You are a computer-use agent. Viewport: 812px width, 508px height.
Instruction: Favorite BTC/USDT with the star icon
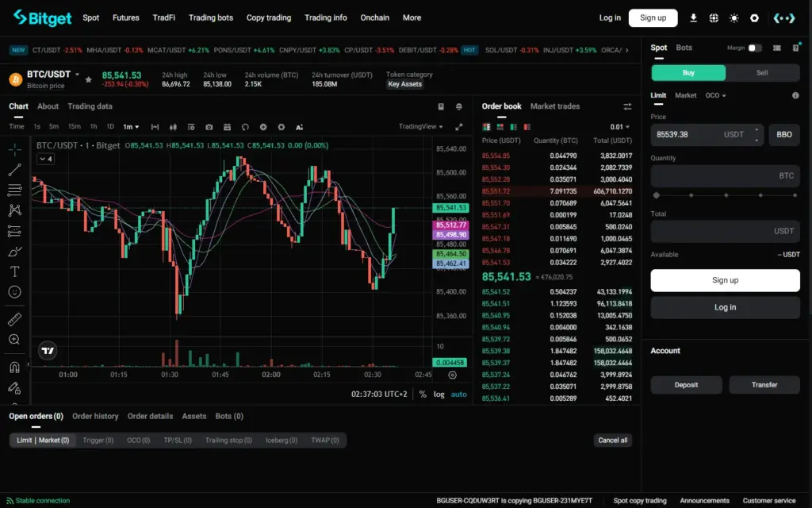click(89, 79)
